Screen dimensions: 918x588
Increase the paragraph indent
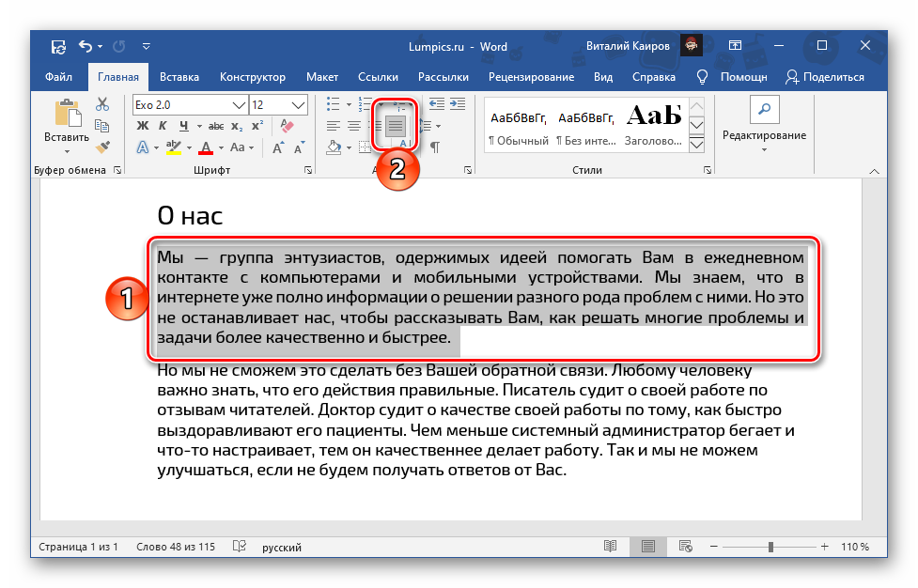click(458, 104)
